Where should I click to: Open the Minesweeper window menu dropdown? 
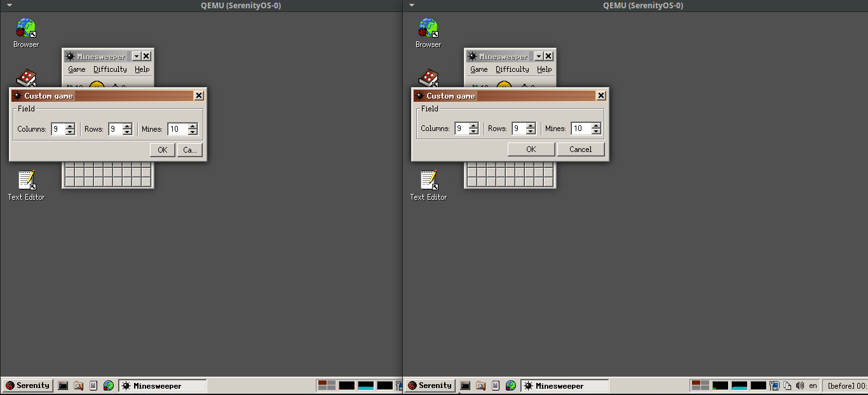click(x=538, y=56)
